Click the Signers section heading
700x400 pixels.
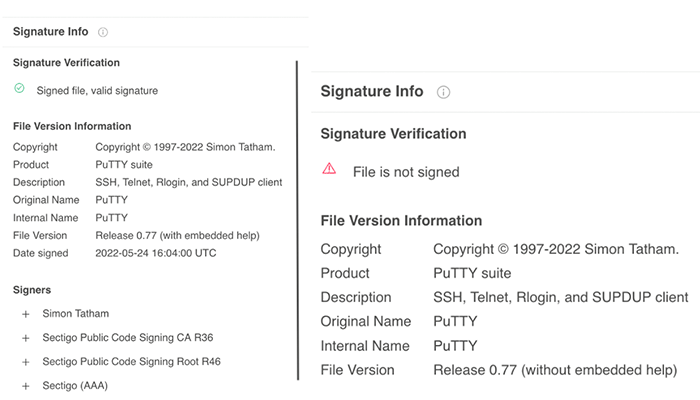tap(34, 290)
